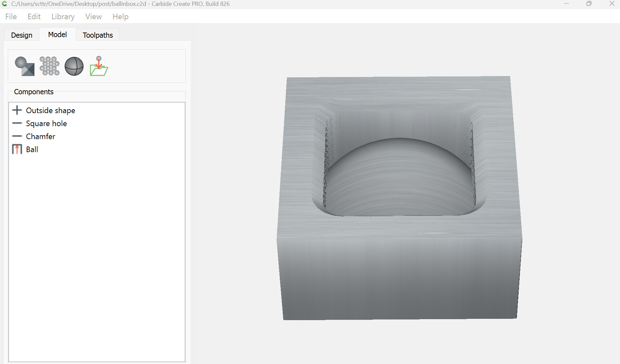Open the Help menu
The width and height of the screenshot is (620, 364).
(121, 17)
